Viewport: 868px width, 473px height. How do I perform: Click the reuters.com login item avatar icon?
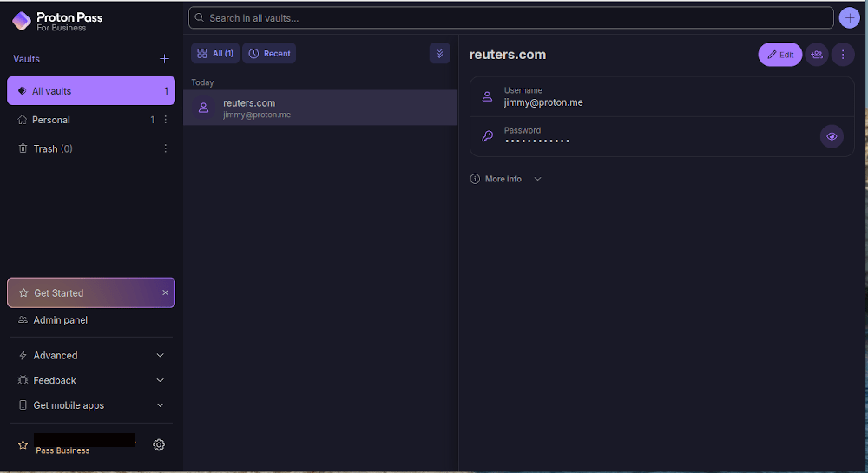tap(204, 108)
